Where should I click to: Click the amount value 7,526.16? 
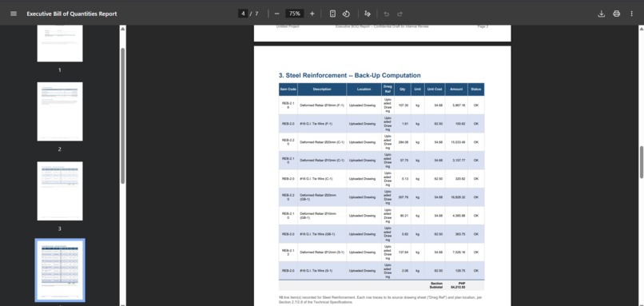pos(459,252)
